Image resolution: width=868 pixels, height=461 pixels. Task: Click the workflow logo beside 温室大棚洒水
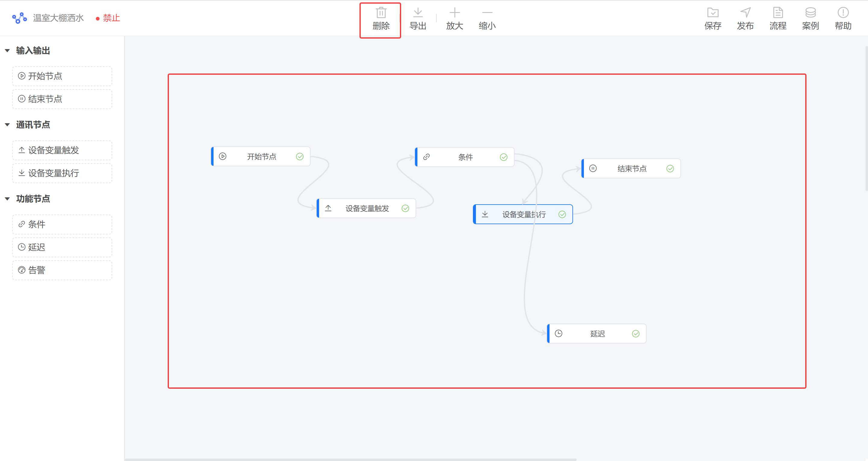pos(20,18)
